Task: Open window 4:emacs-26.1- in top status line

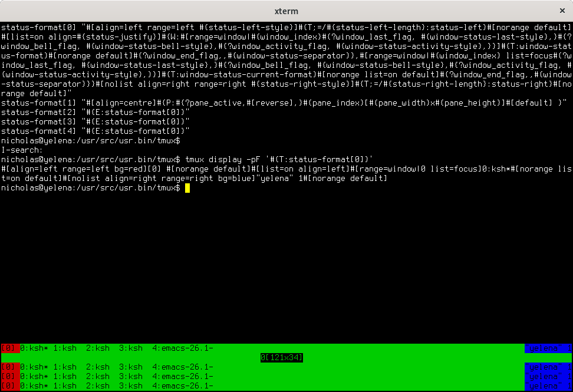Action: 183,348
